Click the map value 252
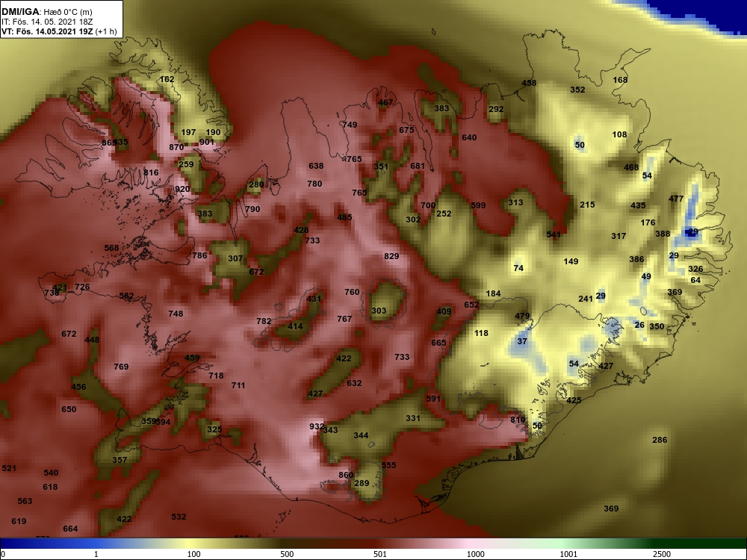This screenshot has width=747, height=560. pyautogui.click(x=444, y=214)
